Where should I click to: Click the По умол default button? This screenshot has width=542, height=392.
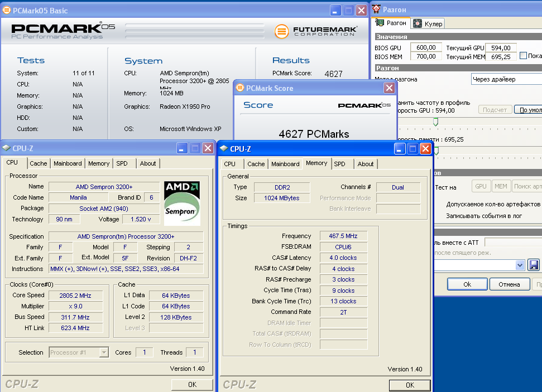click(528, 110)
